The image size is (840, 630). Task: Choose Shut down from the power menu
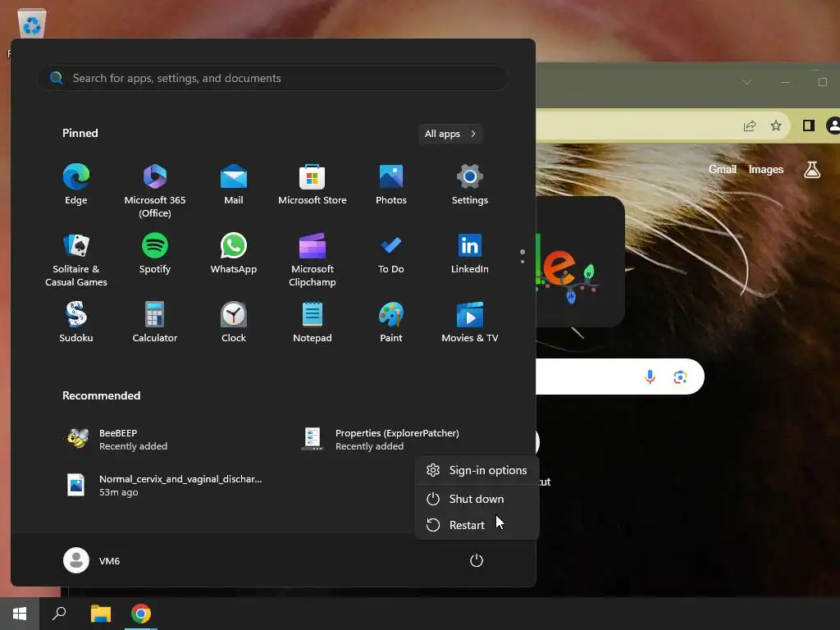(477, 499)
